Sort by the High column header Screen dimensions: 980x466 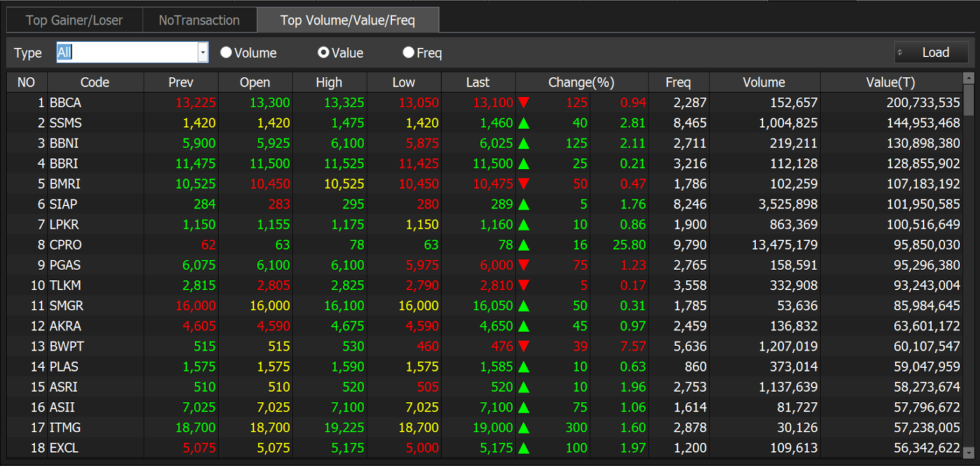[330, 82]
